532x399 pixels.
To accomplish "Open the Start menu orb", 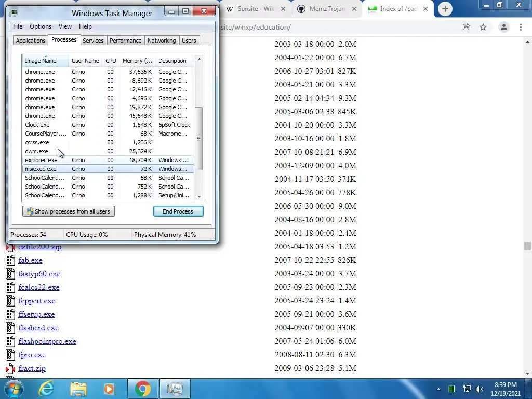I will click(13, 389).
